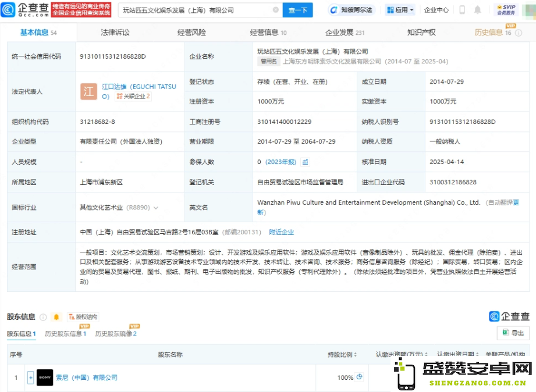Screen dimensions: 536x392
Task: Expand the Sony shareholder row
Action: (30, 377)
